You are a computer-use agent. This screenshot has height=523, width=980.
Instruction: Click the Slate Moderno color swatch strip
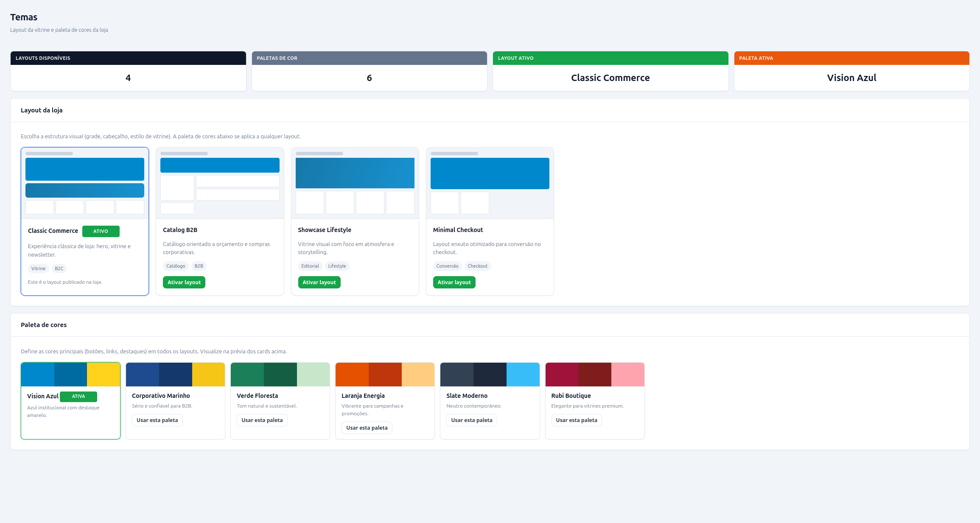click(490, 375)
